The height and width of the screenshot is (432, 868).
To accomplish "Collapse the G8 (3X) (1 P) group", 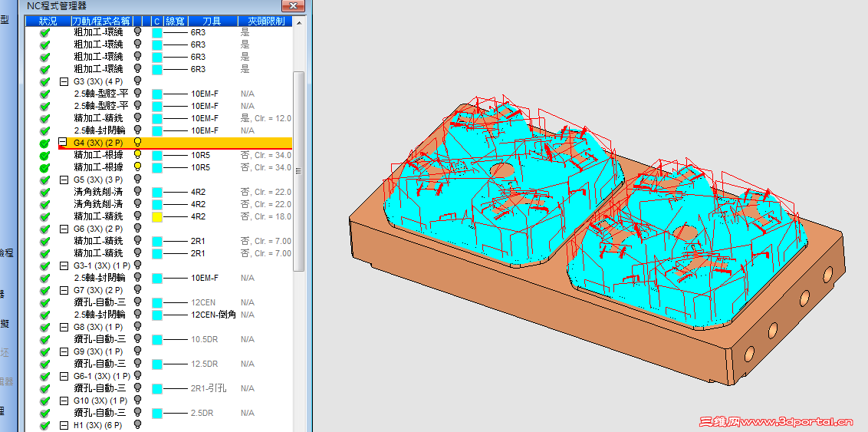I will pyautogui.click(x=63, y=327).
